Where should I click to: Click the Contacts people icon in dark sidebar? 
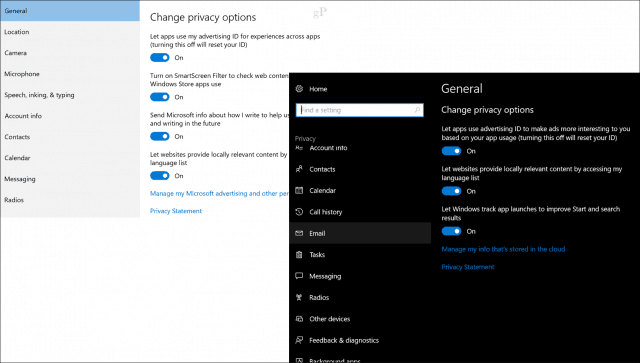[x=299, y=169]
